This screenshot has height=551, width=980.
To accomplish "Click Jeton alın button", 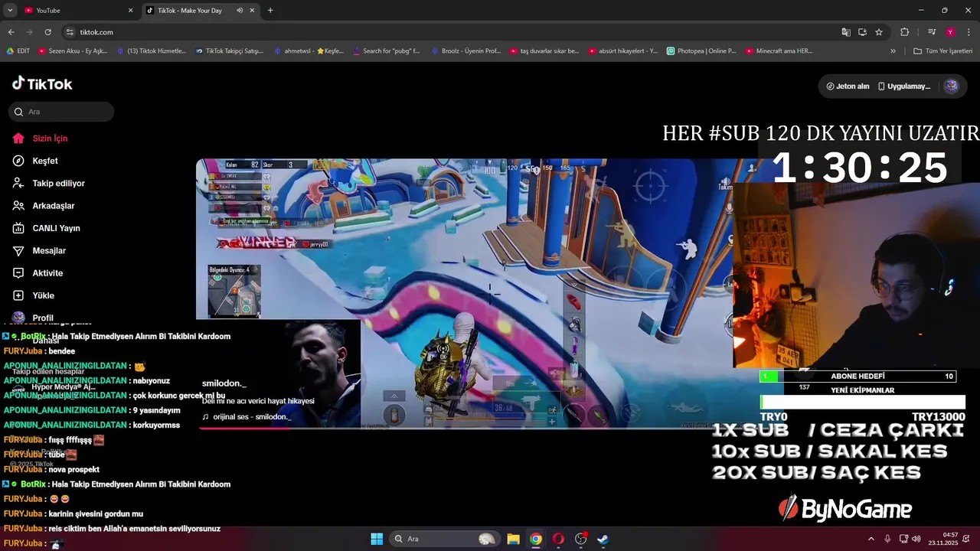I will [848, 86].
